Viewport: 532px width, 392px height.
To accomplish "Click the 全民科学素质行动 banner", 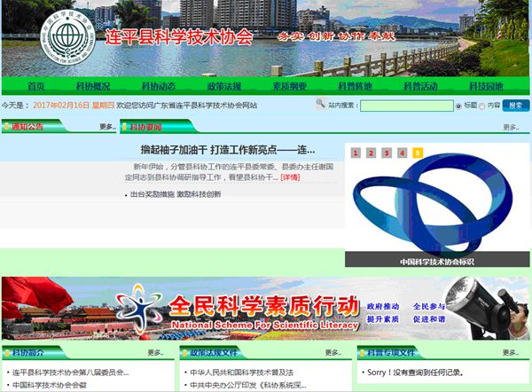I will (x=266, y=308).
